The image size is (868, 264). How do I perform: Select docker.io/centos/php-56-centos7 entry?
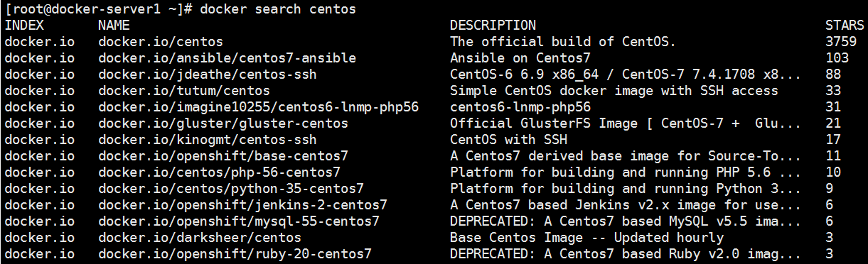pyautogui.click(x=219, y=172)
